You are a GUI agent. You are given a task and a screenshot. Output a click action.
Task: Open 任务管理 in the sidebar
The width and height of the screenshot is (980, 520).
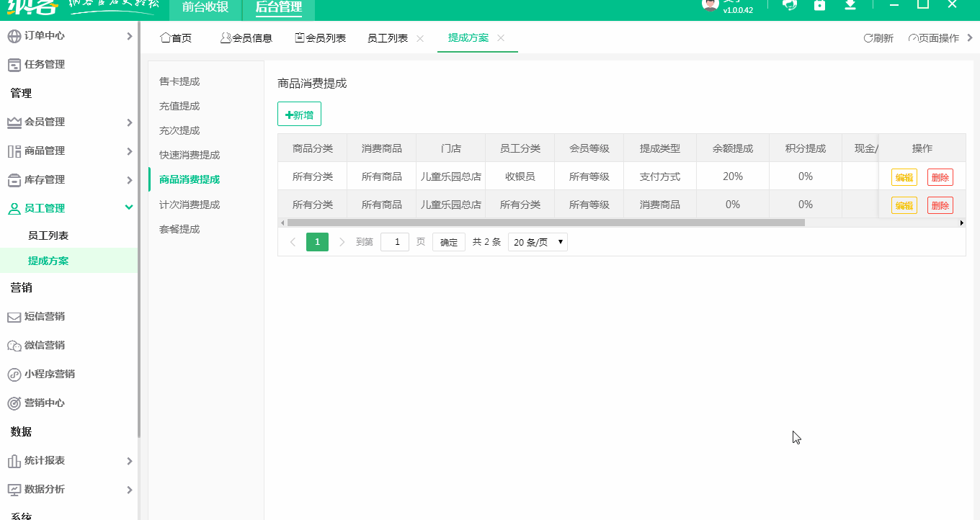click(43, 64)
